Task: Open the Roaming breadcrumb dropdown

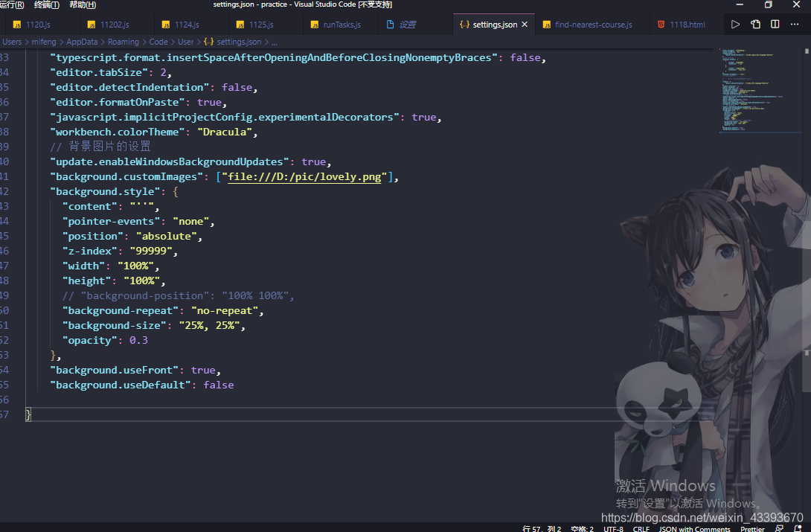Action: click(123, 42)
